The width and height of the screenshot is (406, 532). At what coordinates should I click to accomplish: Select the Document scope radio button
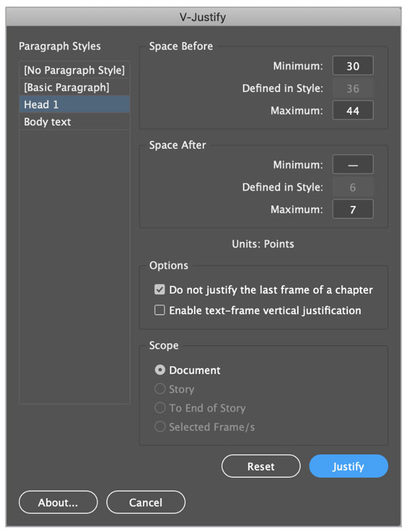coord(160,370)
